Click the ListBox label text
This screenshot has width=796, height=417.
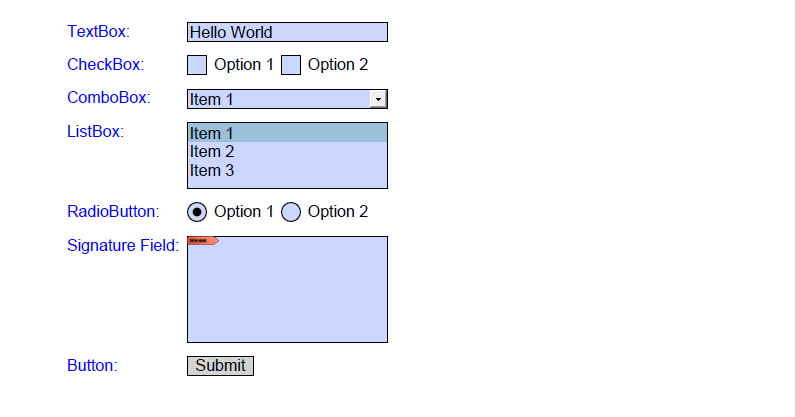pos(95,132)
